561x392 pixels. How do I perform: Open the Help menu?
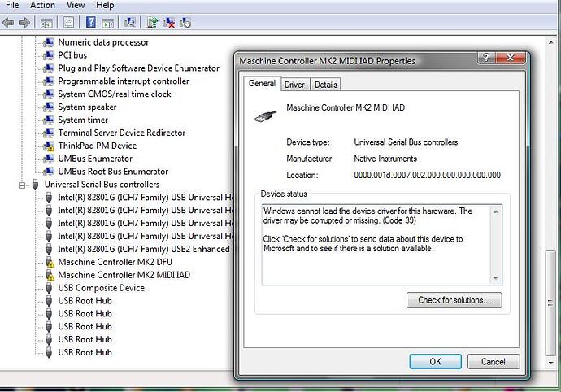click(x=105, y=5)
